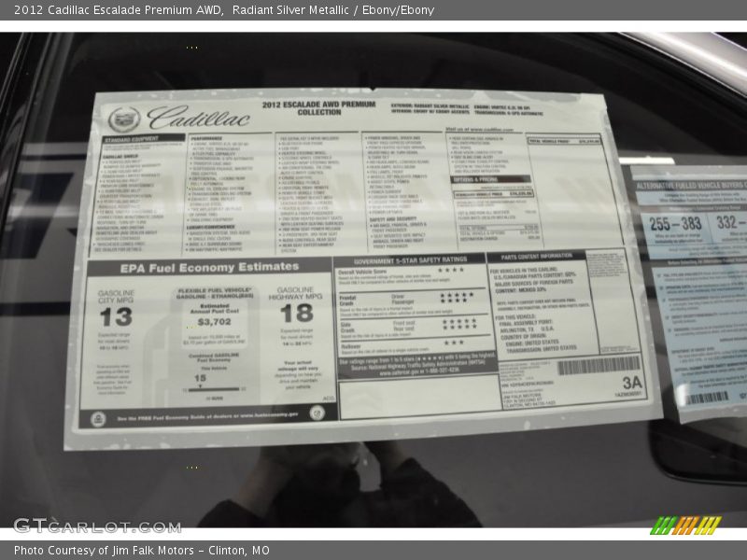The width and height of the screenshot is (747, 560).
Task: Click the Gasoline City MPG 13 box
Action: click(116, 315)
